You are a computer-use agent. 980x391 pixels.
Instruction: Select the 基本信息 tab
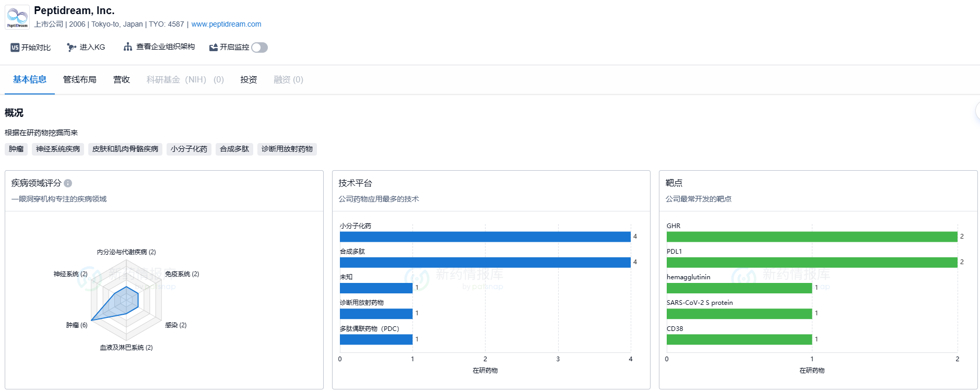click(30, 79)
